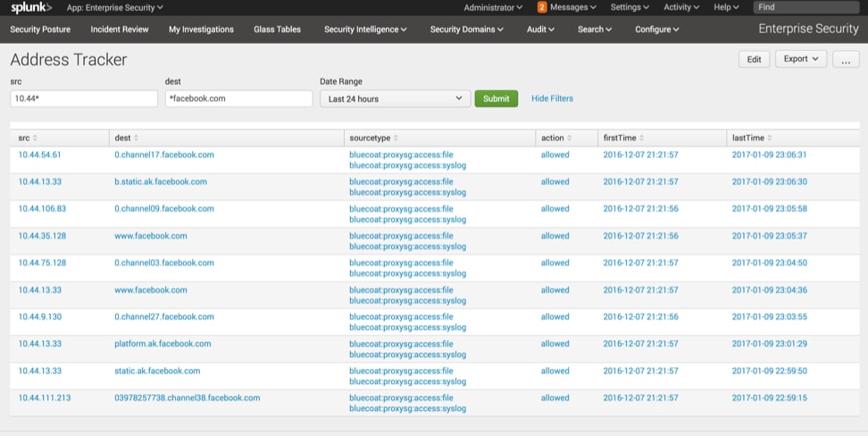
Task: Sort table by lastTime column
Action: coord(752,138)
